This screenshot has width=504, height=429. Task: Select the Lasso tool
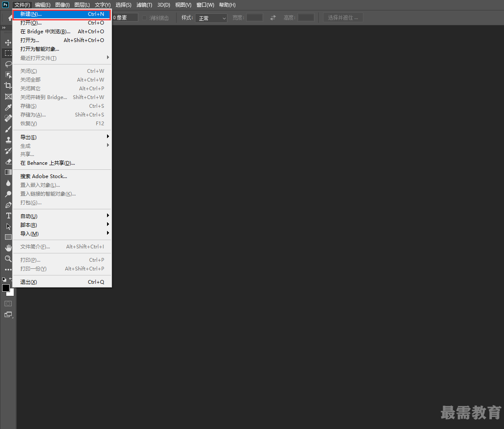[x=8, y=64]
